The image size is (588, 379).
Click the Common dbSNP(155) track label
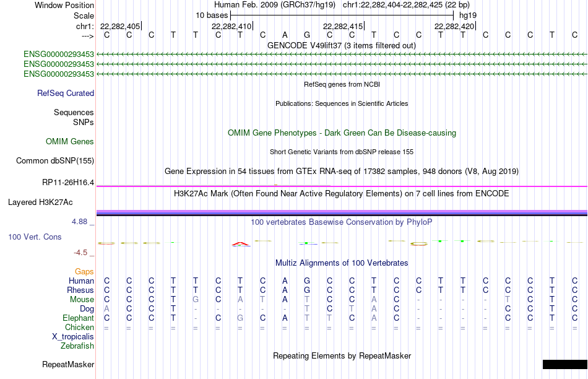point(54,160)
